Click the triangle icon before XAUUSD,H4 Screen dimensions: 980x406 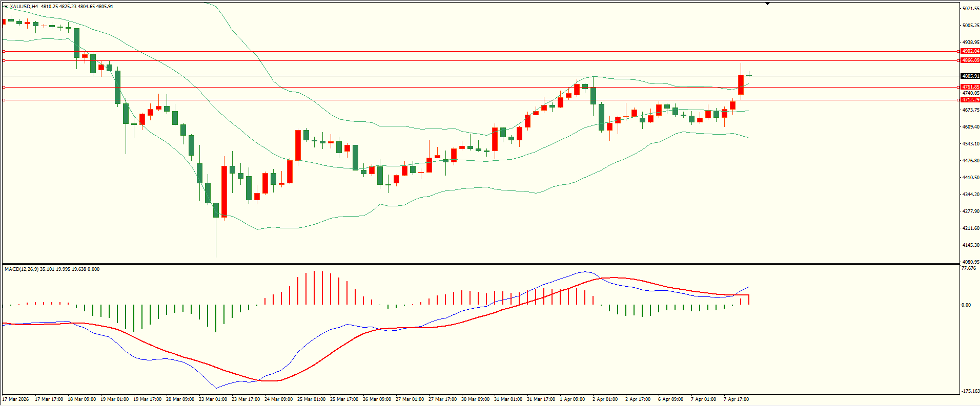coord(6,7)
